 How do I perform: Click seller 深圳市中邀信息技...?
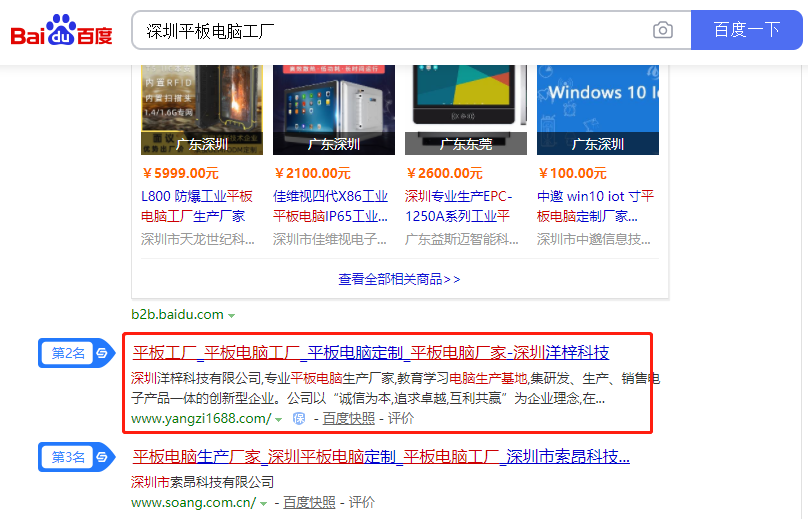pyautogui.click(x=594, y=239)
